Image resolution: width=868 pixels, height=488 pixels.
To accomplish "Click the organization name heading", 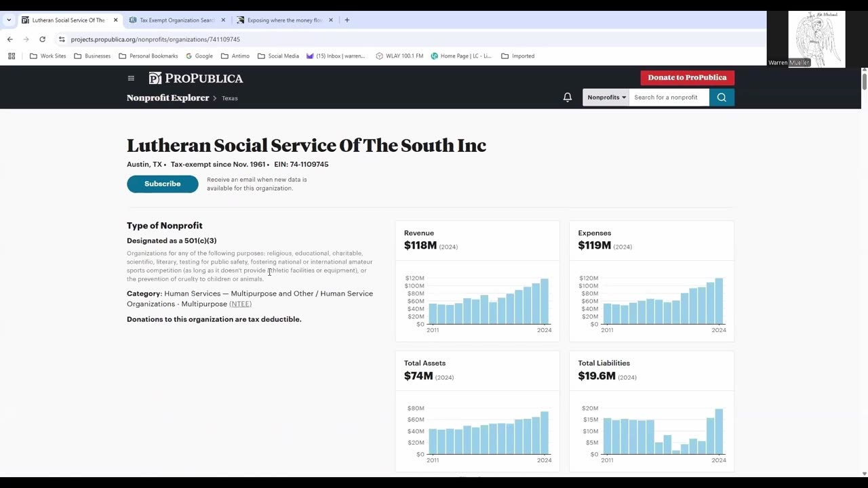I will tap(307, 146).
